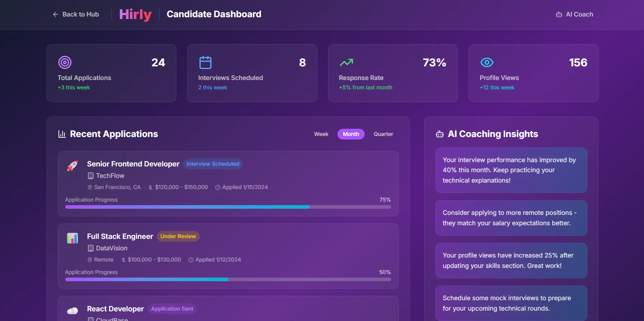The image size is (644, 321).
Task: Click the eye icon on Profile Views card
Action: pos(487,62)
